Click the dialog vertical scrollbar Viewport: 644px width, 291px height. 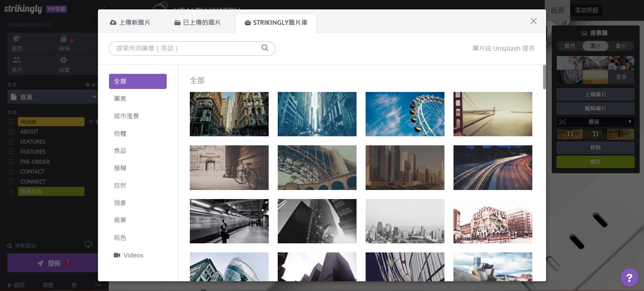[544, 77]
